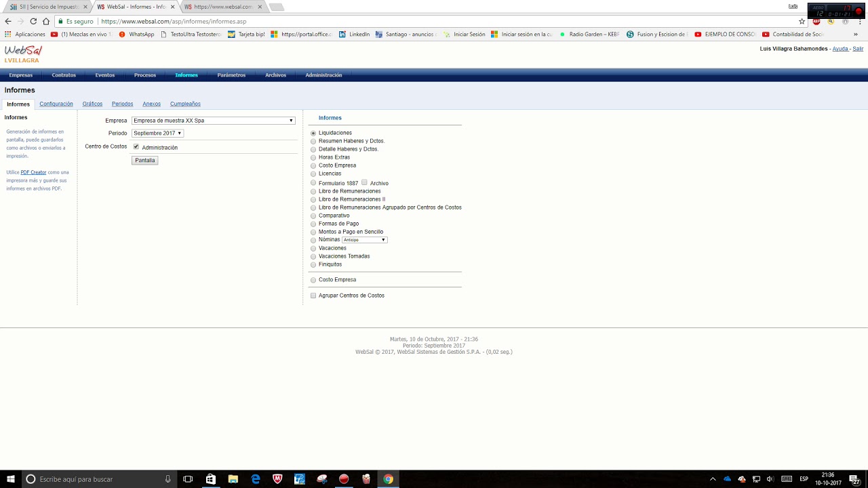868x488 pixels.
Task: Show hidden system tray icons
Action: [x=713, y=479]
